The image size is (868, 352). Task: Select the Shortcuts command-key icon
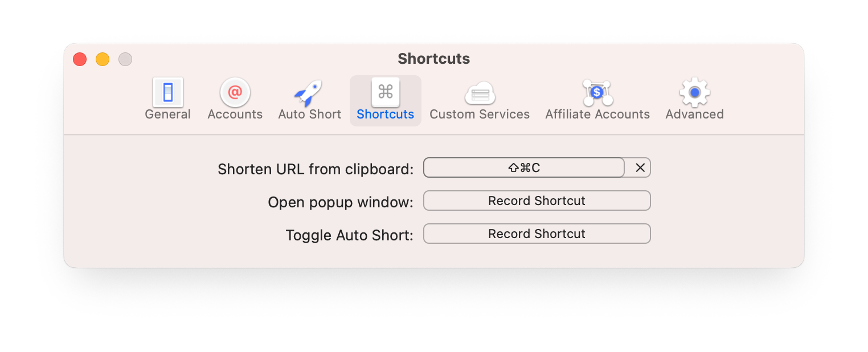point(386,92)
